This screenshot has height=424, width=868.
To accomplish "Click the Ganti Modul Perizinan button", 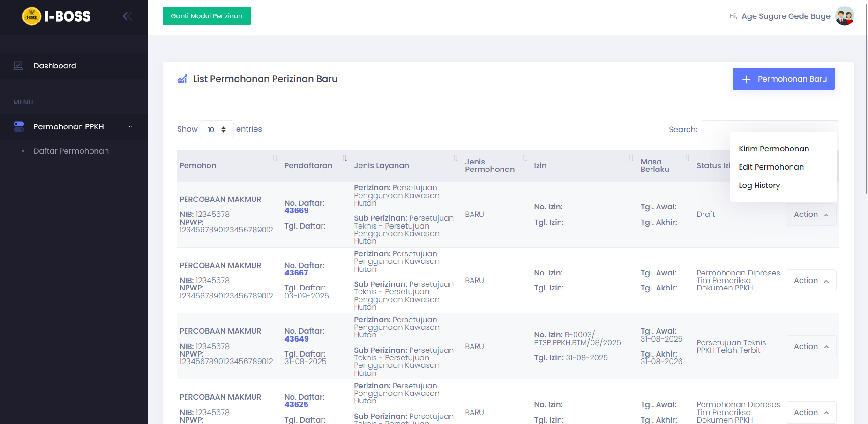I will point(206,16).
